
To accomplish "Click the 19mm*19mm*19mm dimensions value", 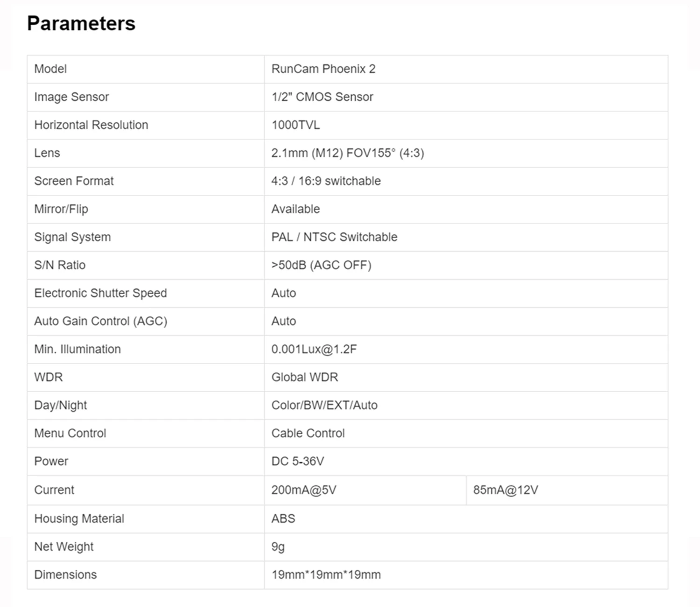I will [326, 575].
